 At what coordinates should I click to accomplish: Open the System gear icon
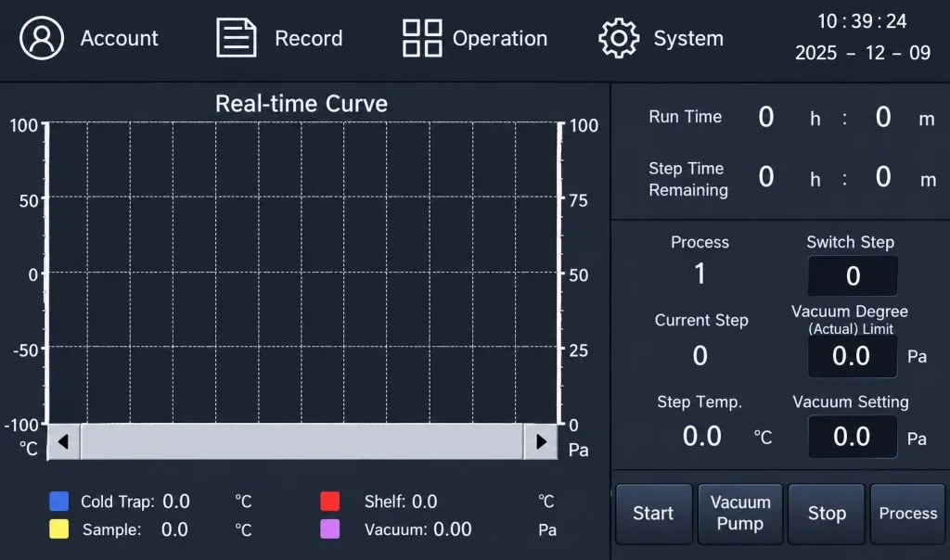(619, 38)
